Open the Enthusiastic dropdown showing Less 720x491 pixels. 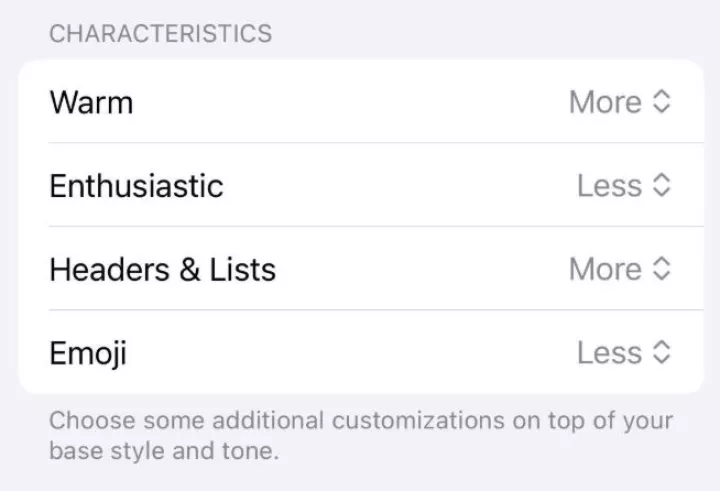coord(609,186)
